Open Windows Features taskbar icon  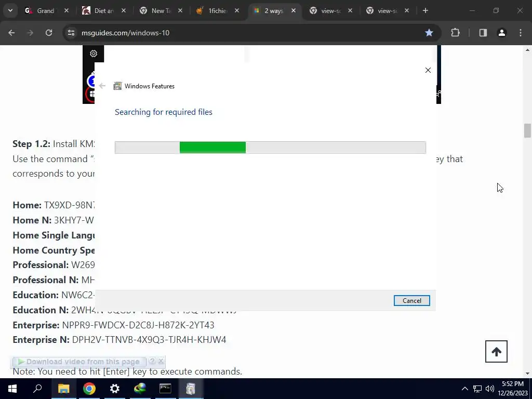coord(191,389)
